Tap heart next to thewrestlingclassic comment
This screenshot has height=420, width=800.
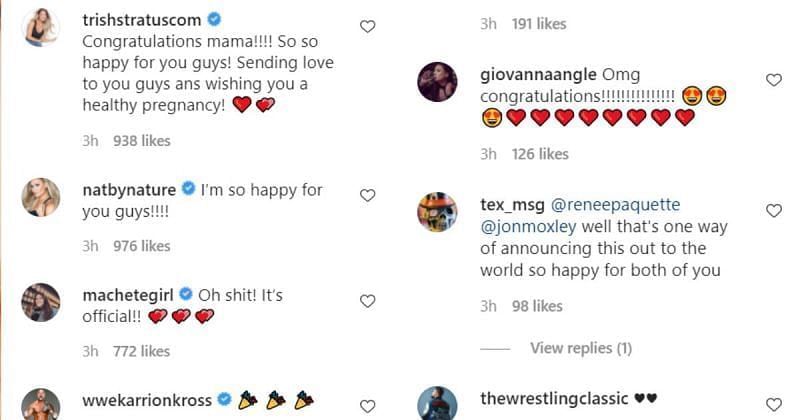point(773,404)
